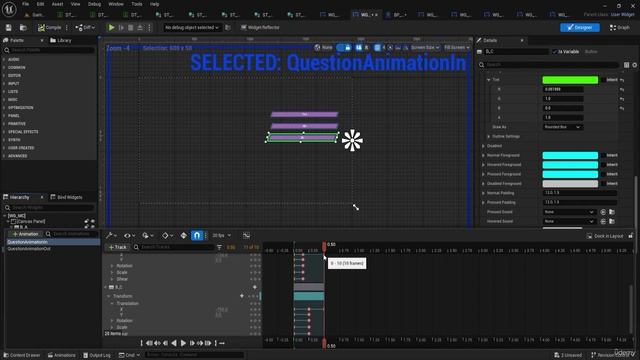Image resolution: width=640 pixels, height=360 pixels.
Task: Switch to Designer mode
Action: coord(580,27)
